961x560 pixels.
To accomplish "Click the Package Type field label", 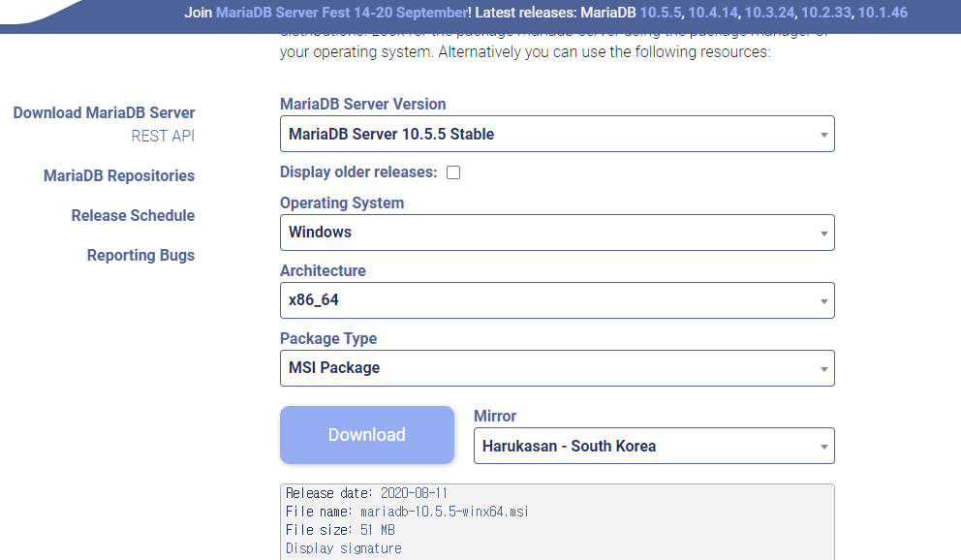I will [x=328, y=339].
